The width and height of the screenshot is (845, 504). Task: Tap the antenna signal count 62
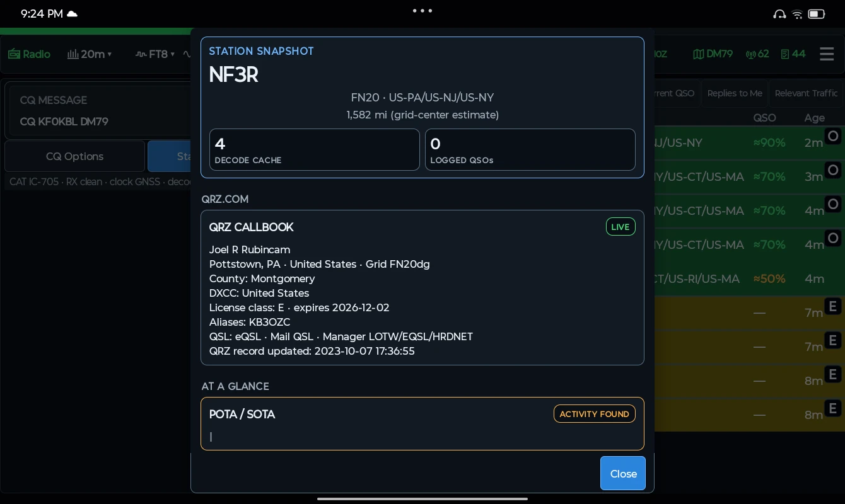757,54
